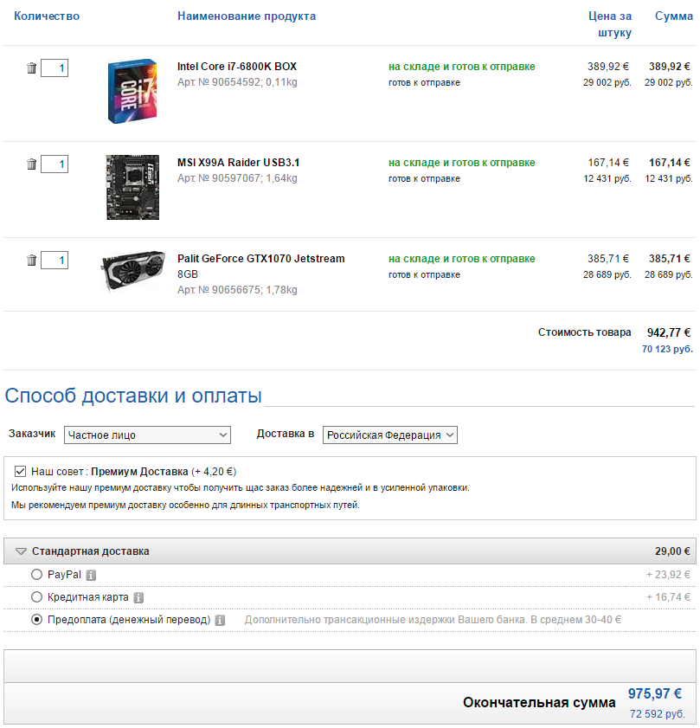Enable Премиум Доставка checkbox
Screen dimensions: 700x728
click(x=20, y=471)
